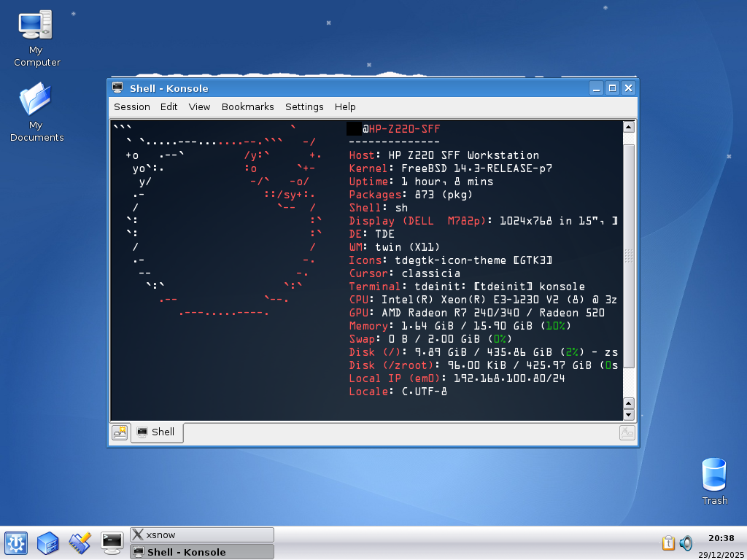747x560 pixels.
Task: Click the terminal scrollbar up arrow
Action: (628, 127)
